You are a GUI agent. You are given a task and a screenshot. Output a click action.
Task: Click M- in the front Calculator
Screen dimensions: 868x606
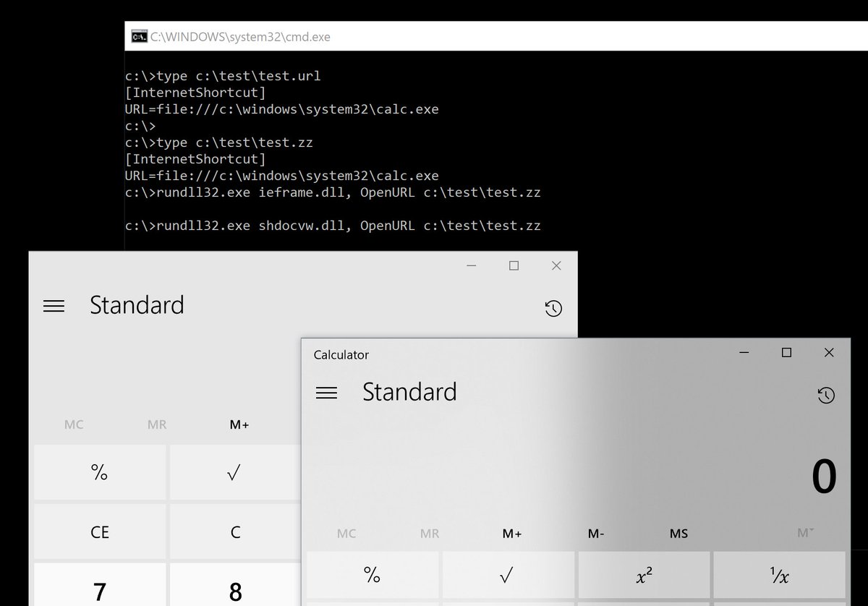pyautogui.click(x=596, y=534)
